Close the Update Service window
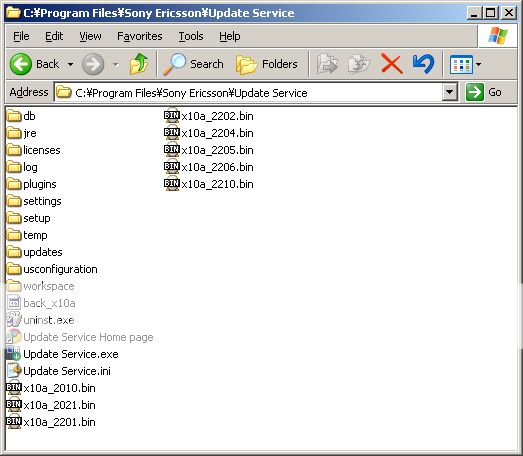The image size is (523, 456). (x=509, y=13)
